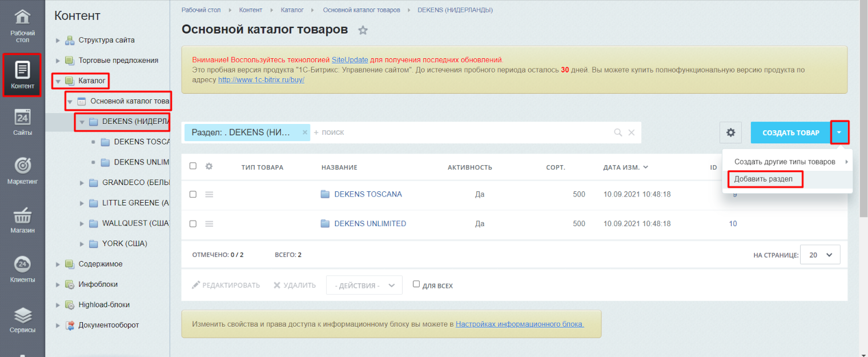Add page to favorites with star icon
Screen dimensions: 868x357
click(363, 30)
